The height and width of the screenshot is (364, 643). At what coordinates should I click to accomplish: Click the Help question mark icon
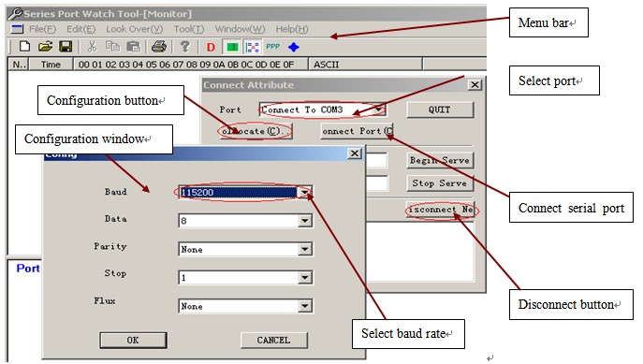[x=185, y=47]
